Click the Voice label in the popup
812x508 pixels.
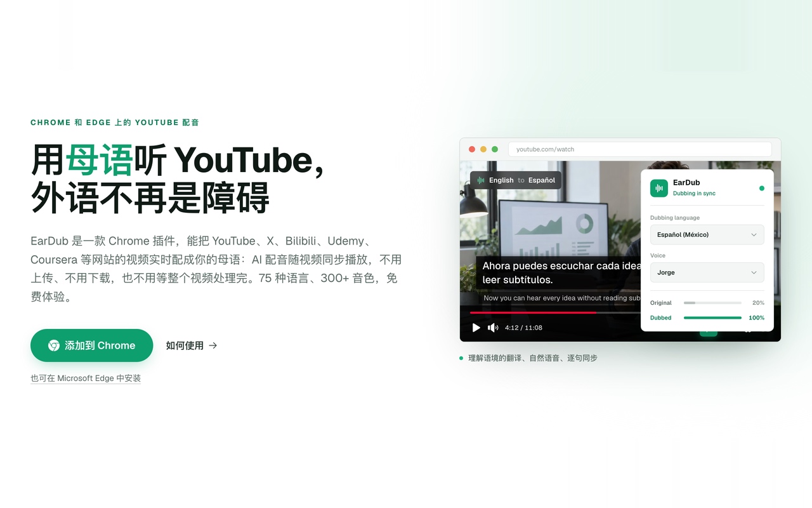[658, 255]
